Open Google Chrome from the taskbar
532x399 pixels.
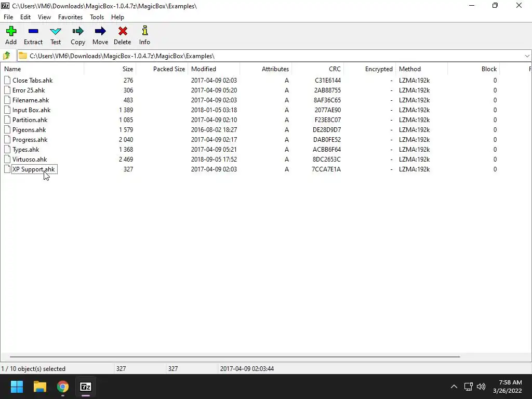point(62,387)
